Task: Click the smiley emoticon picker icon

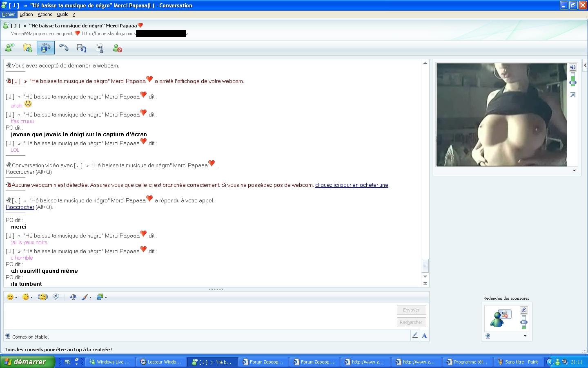Action: click(10, 297)
